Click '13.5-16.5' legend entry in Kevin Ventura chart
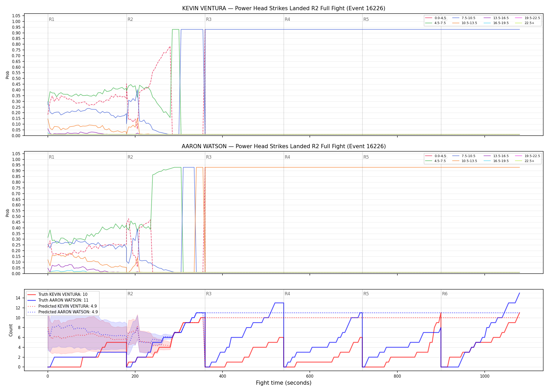 pyautogui.click(x=496, y=18)
